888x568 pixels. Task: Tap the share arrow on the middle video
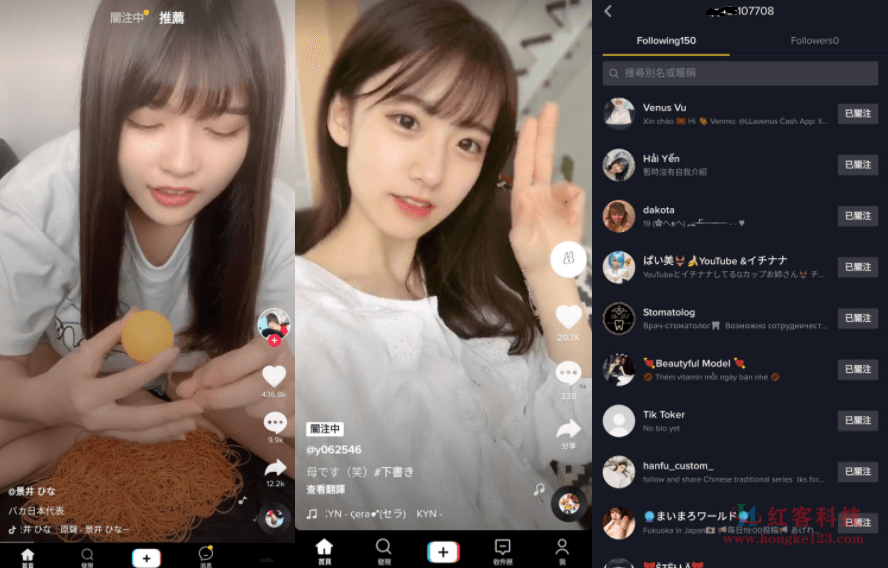pyautogui.click(x=568, y=430)
